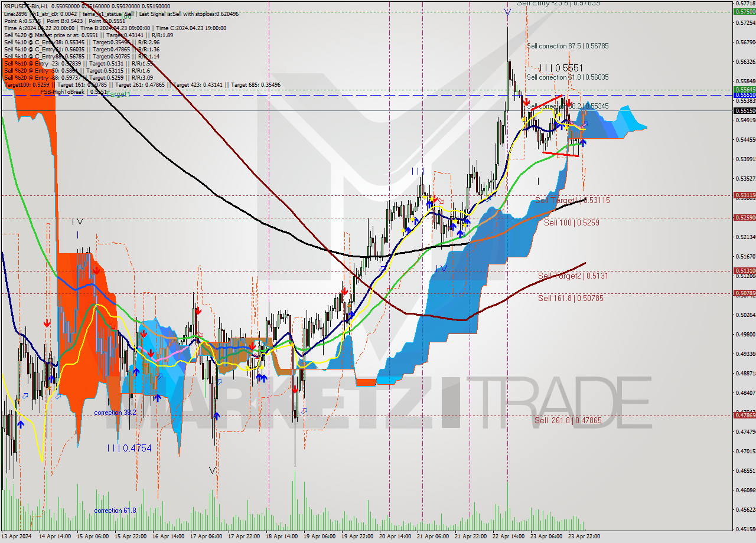
Task: Click the 'Sell Target2 | 0.5131' label
Action: 573,276
